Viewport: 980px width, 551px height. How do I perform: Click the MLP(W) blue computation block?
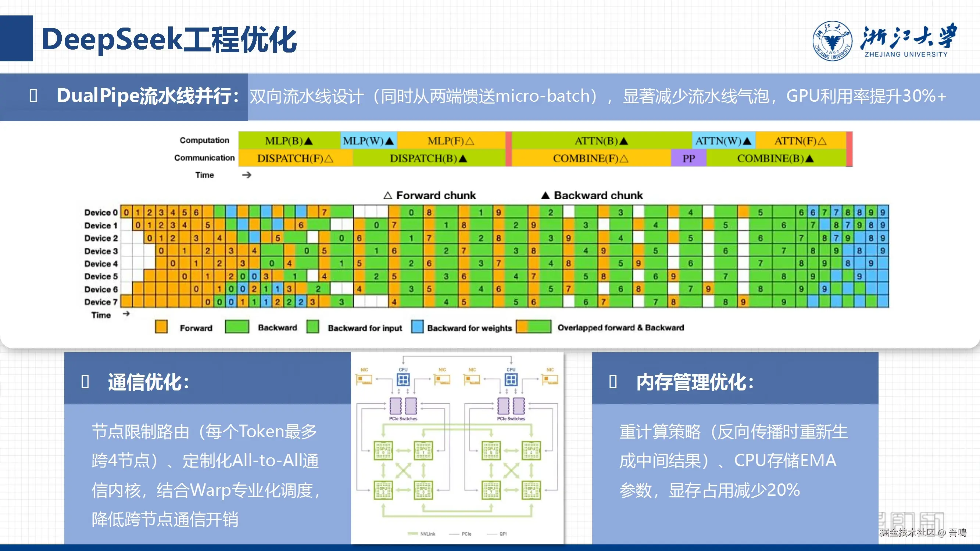(368, 141)
